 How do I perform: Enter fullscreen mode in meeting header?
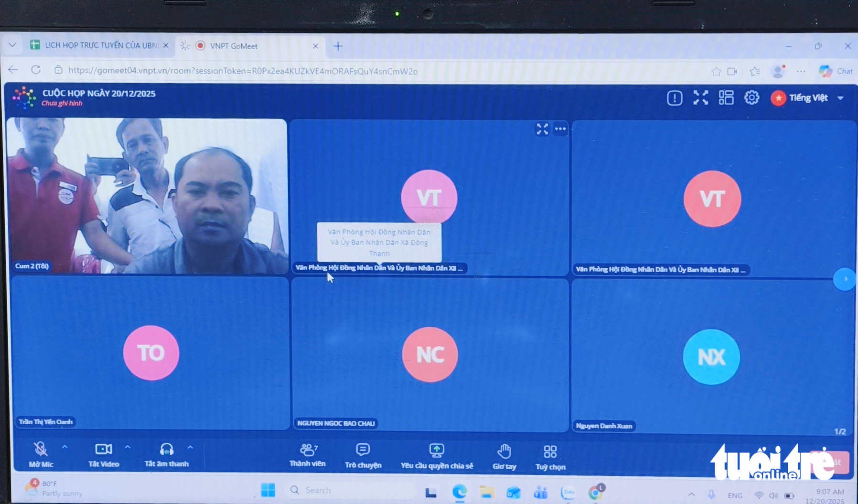(x=700, y=98)
